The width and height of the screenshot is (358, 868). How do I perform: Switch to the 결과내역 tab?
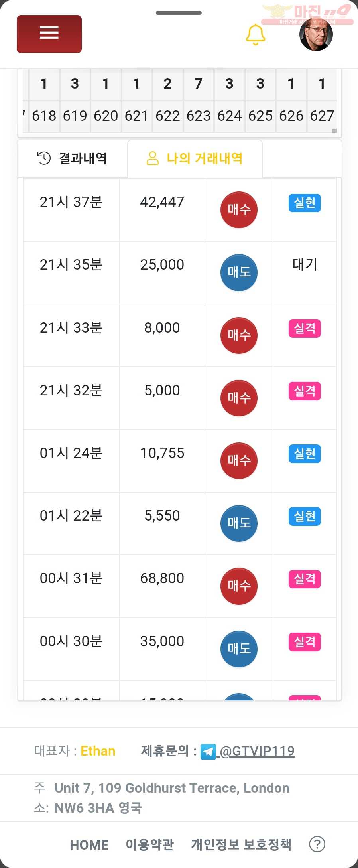pyautogui.click(x=72, y=158)
